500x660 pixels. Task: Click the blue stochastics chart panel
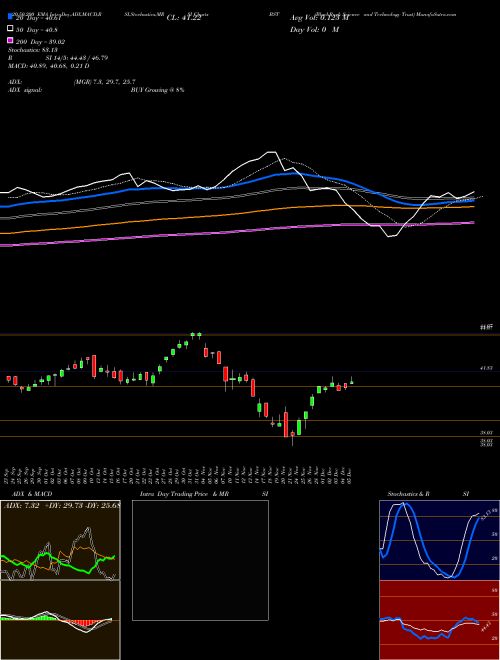pyautogui.click(x=439, y=540)
